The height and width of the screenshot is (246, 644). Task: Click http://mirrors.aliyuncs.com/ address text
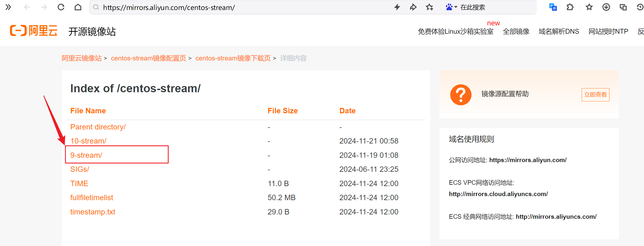[556, 217]
